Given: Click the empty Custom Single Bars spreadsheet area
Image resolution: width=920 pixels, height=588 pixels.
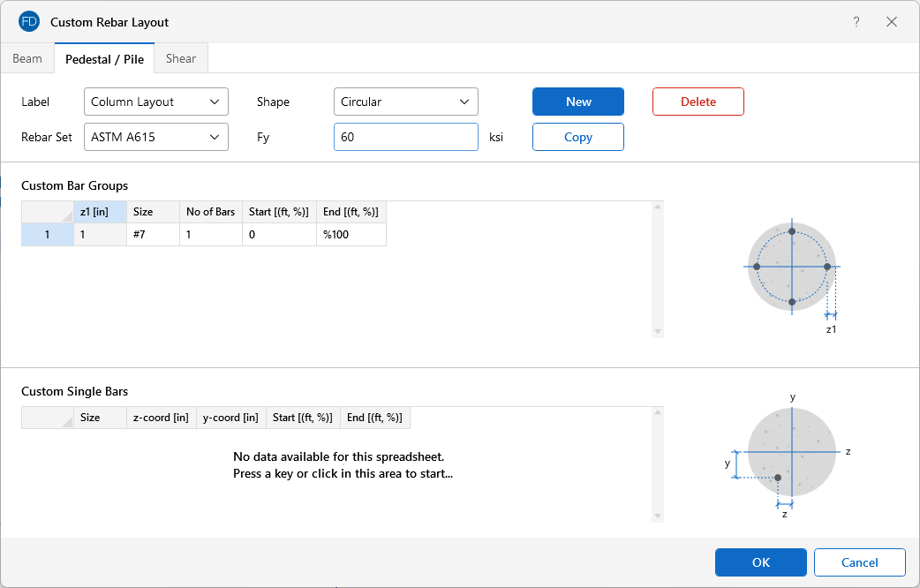Looking at the screenshot, I should pos(343,465).
